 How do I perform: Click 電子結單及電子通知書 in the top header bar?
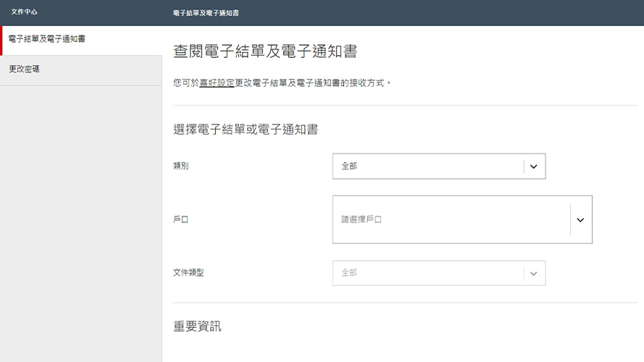(206, 13)
